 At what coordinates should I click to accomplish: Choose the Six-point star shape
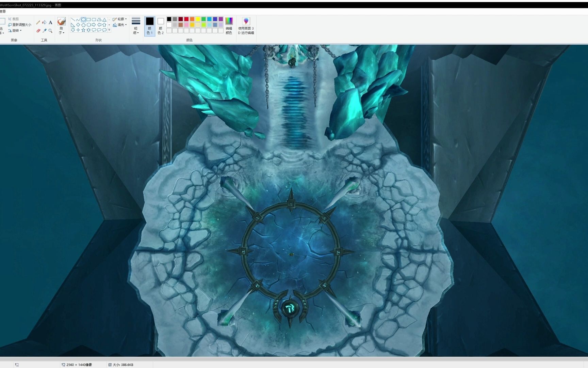(88, 30)
